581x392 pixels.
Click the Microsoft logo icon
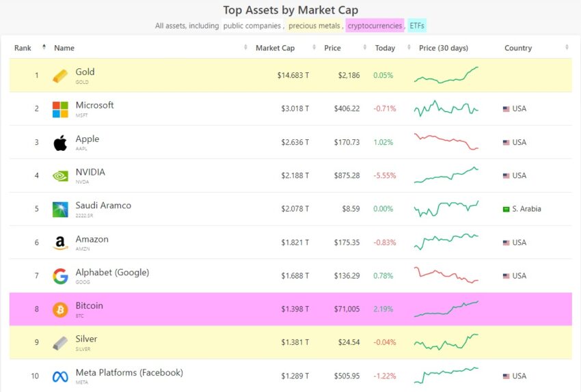click(60, 109)
